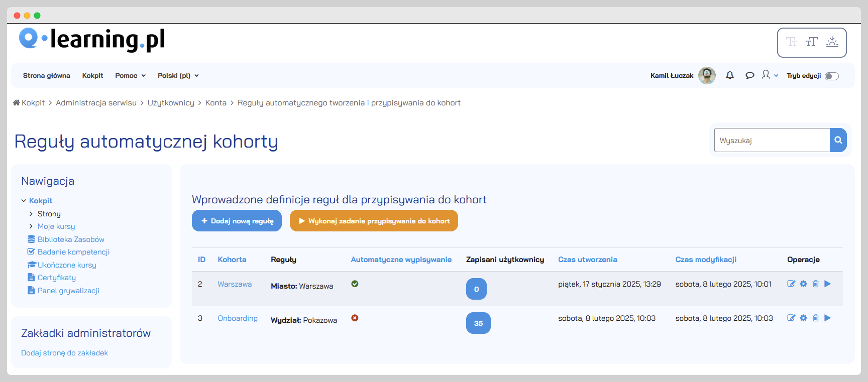Image resolution: width=868 pixels, height=382 pixels.
Task: Toggle the contrast mode icon
Action: tap(832, 42)
